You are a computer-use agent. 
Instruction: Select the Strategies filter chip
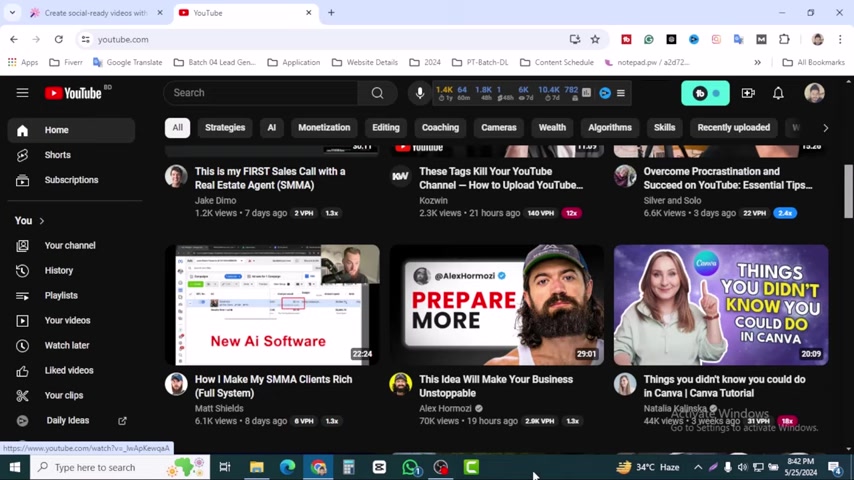coord(225,128)
